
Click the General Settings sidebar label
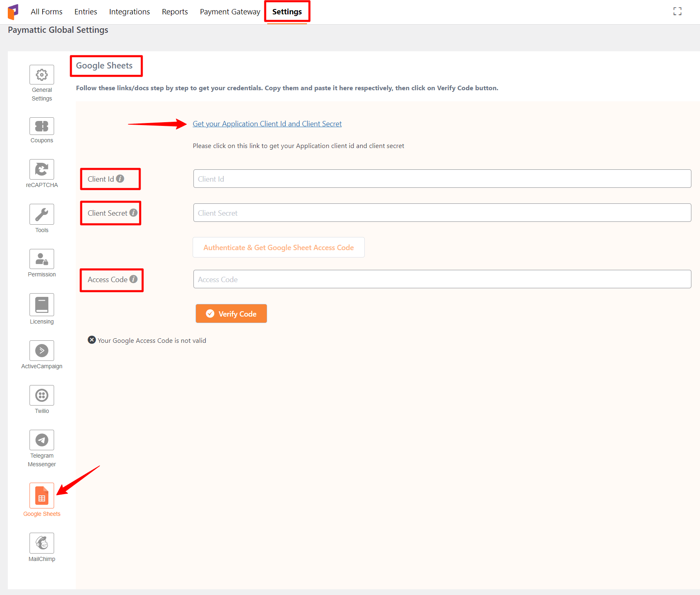point(42,94)
